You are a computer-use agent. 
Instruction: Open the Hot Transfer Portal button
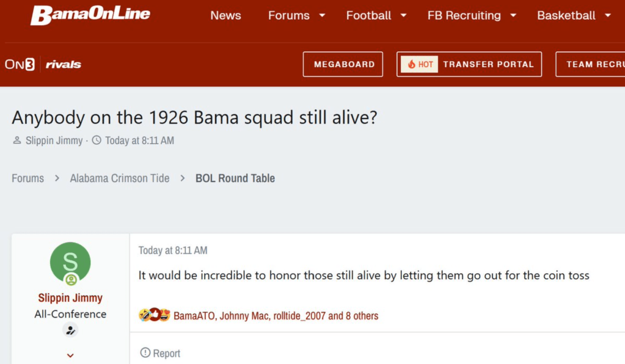point(469,64)
